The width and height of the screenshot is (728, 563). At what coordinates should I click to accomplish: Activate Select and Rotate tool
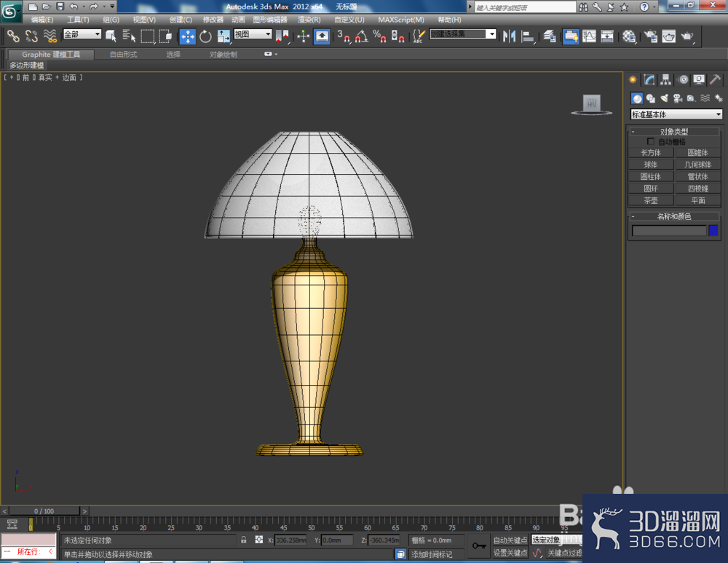tap(205, 36)
